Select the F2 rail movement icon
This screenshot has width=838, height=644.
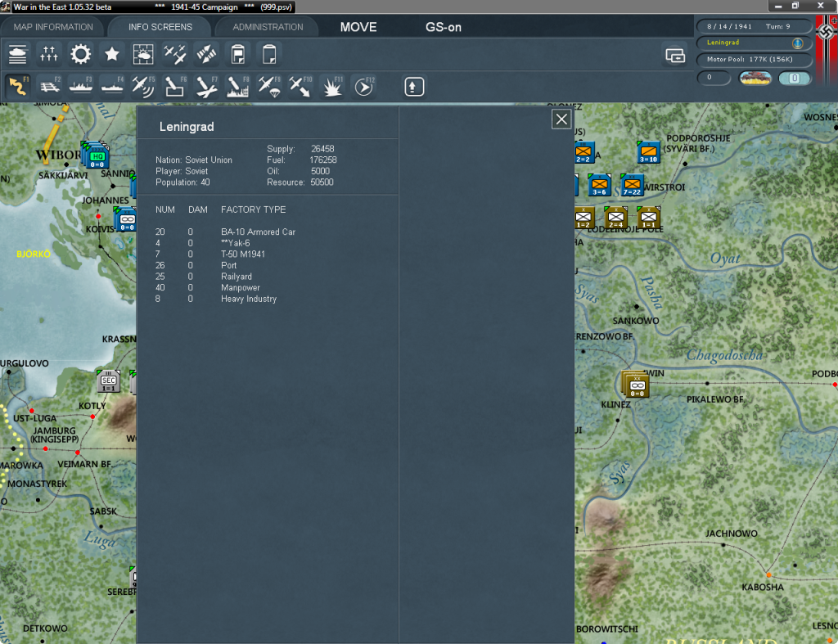click(x=49, y=87)
